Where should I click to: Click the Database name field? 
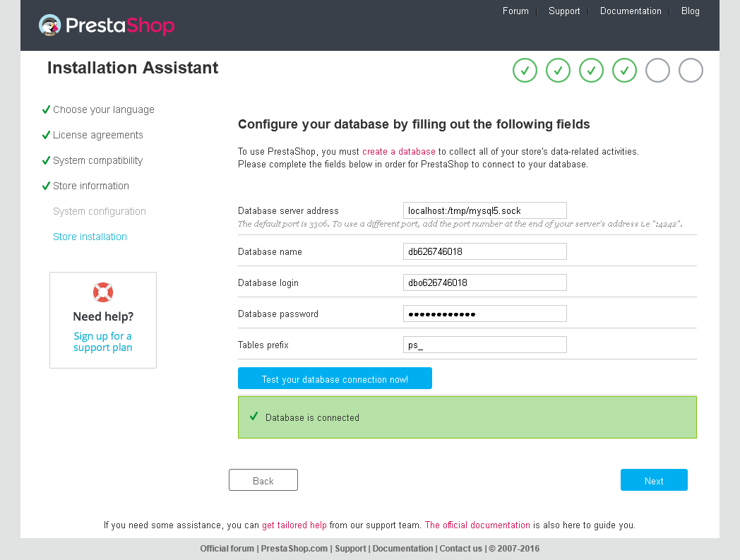[x=484, y=251]
